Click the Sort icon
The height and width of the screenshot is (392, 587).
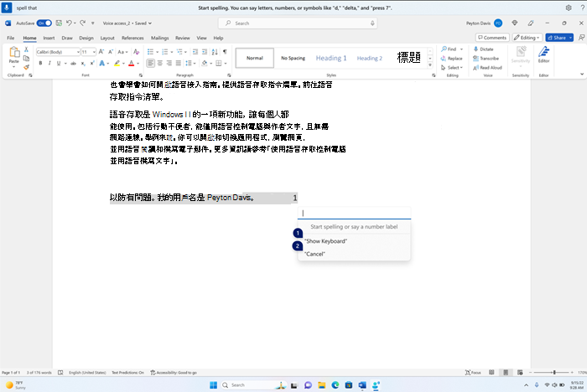pyautogui.click(x=215, y=52)
